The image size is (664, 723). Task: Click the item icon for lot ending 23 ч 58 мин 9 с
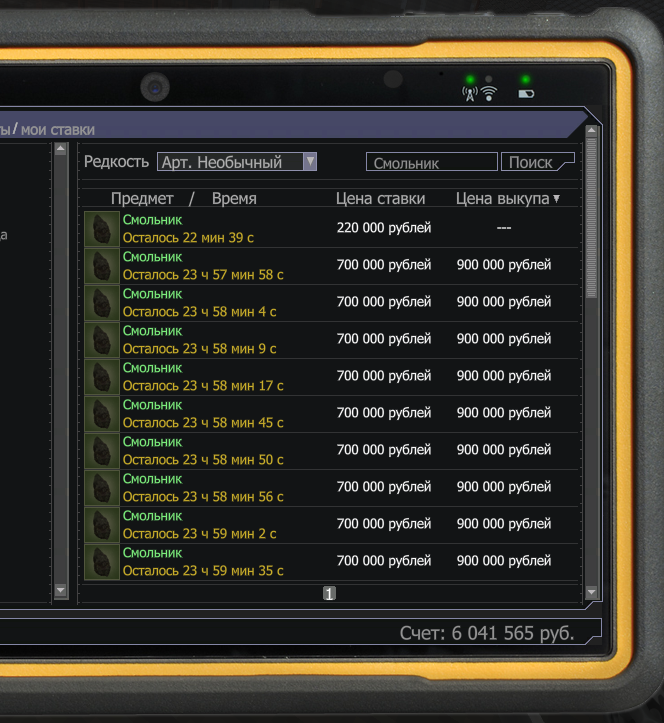[x=101, y=340]
